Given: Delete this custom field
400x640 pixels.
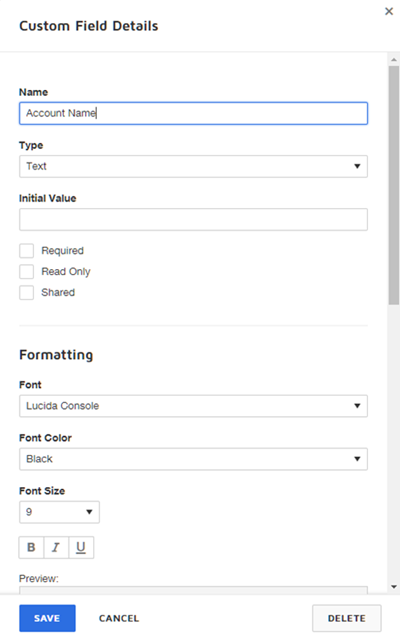Looking at the screenshot, I should pyautogui.click(x=347, y=618).
